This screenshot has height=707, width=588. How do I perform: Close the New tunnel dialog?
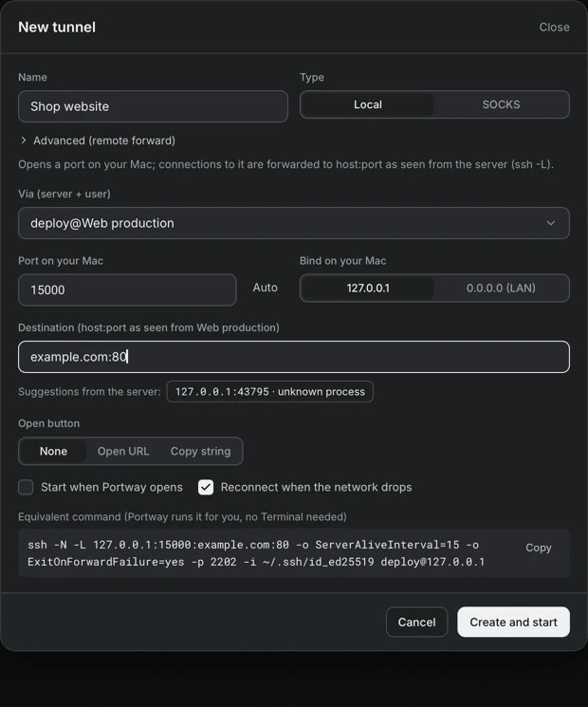point(554,28)
